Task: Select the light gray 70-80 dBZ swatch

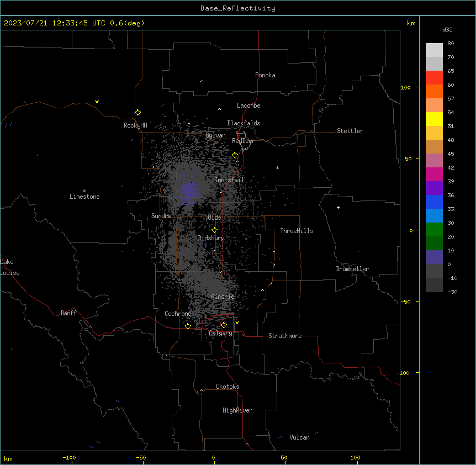Action: click(x=434, y=50)
